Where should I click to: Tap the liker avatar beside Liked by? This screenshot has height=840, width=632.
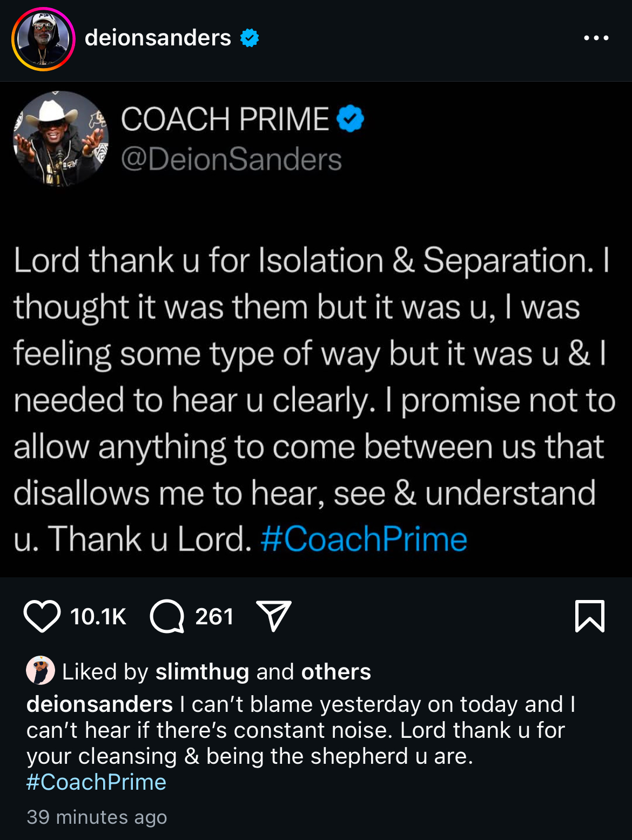(41, 671)
